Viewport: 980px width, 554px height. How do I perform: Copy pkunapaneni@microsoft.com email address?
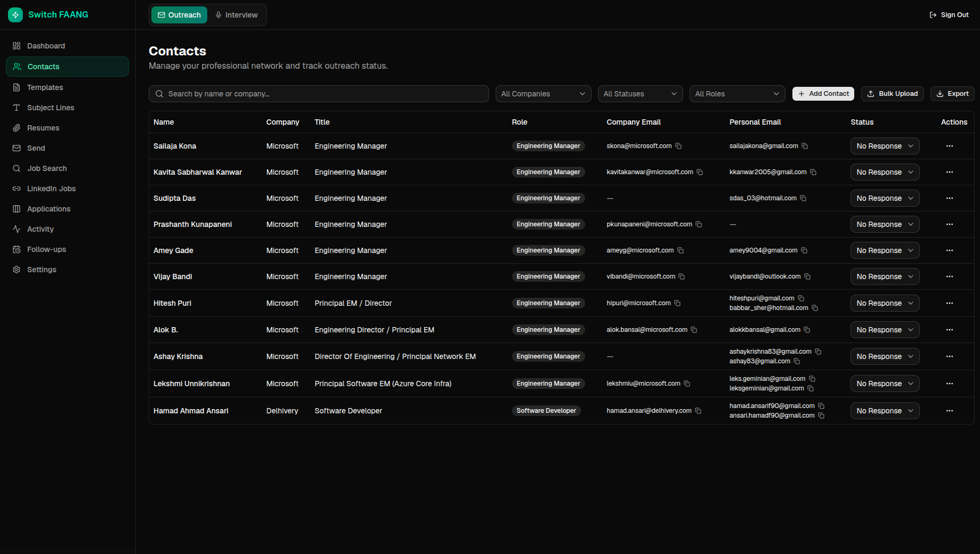[x=699, y=224]
